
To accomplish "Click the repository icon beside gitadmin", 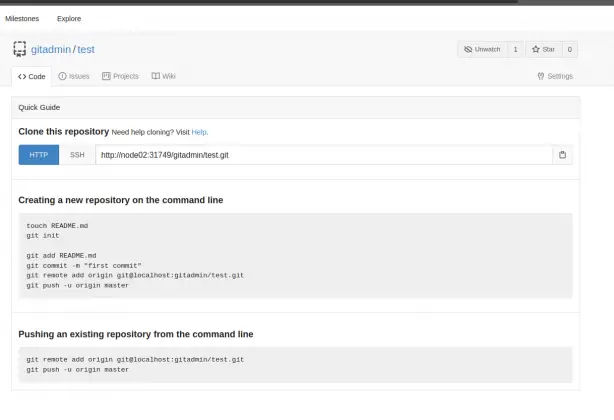I will click(x=19, y=49).
